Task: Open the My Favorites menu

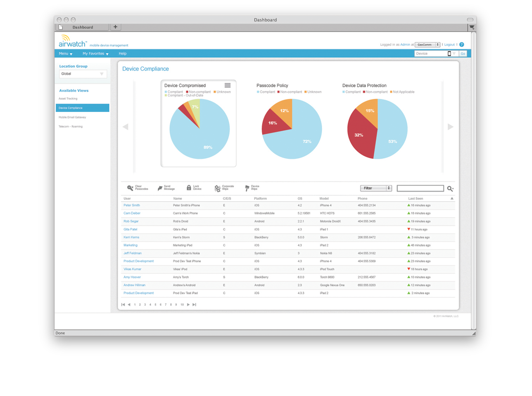Action: pos(95,54)
